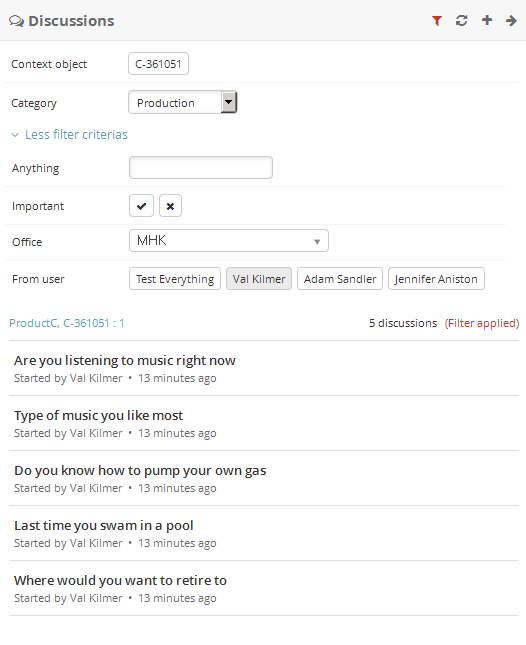The image size is (526, 645).
Task: Open the Office MHK dropdown
Action: click(229, 241)
